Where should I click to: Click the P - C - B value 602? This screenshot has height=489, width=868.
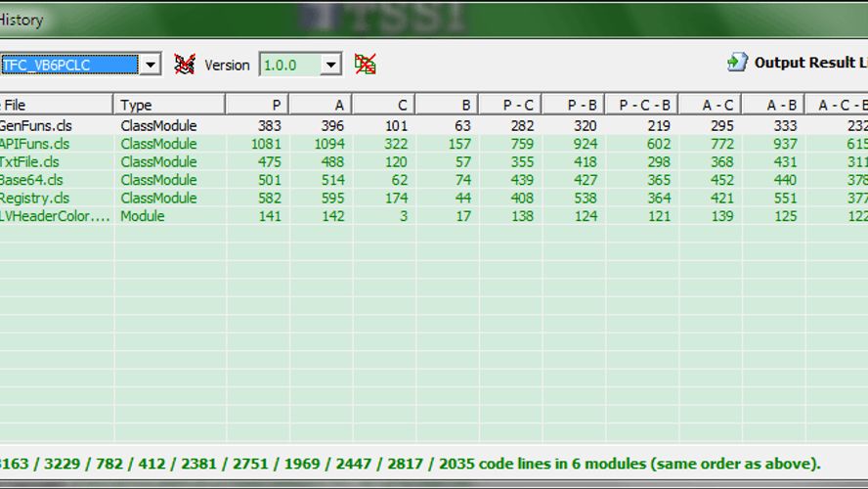659,144
